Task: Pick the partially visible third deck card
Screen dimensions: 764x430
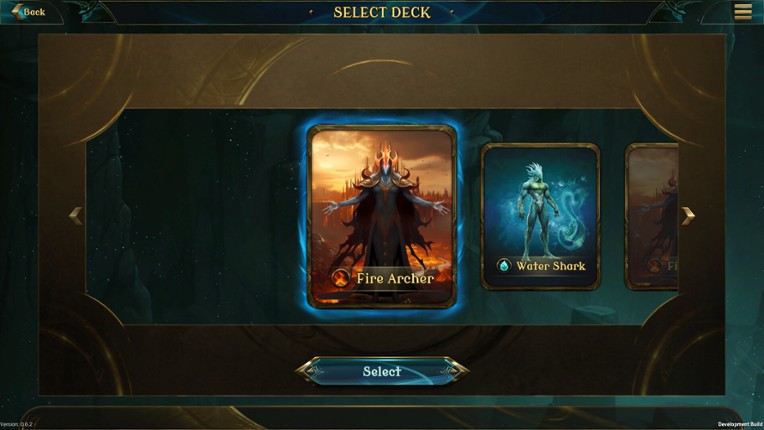Action: tap(651, 216)
